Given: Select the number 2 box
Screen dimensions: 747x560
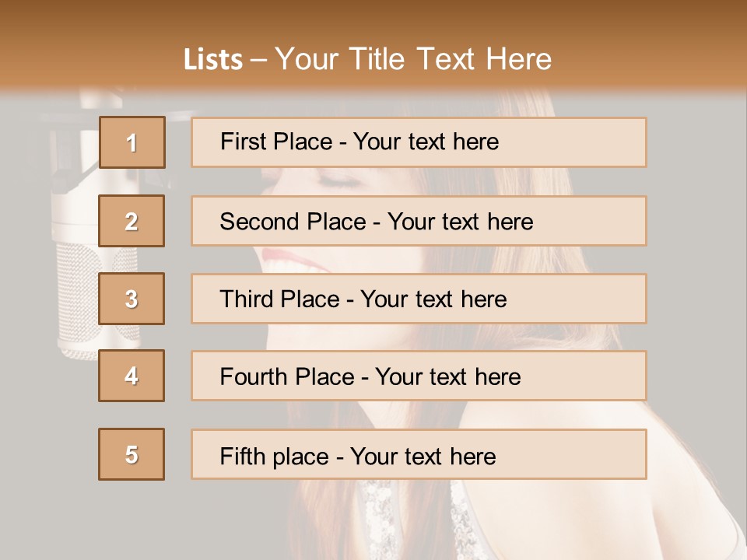Looking at the screenshot, I should coord(132,221).
